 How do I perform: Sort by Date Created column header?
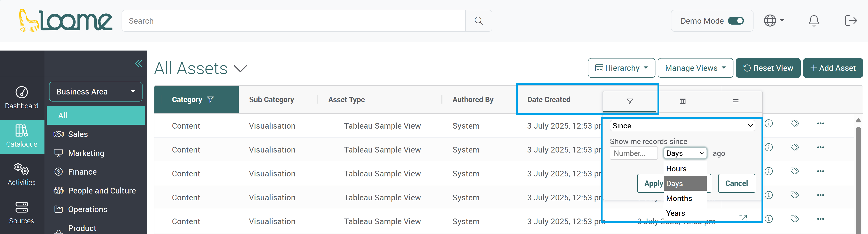[548, 99]
